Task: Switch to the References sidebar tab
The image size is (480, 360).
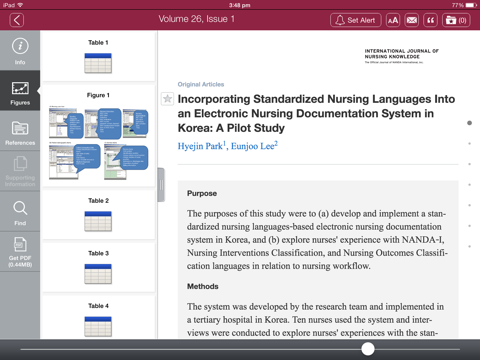Action: 20,131
